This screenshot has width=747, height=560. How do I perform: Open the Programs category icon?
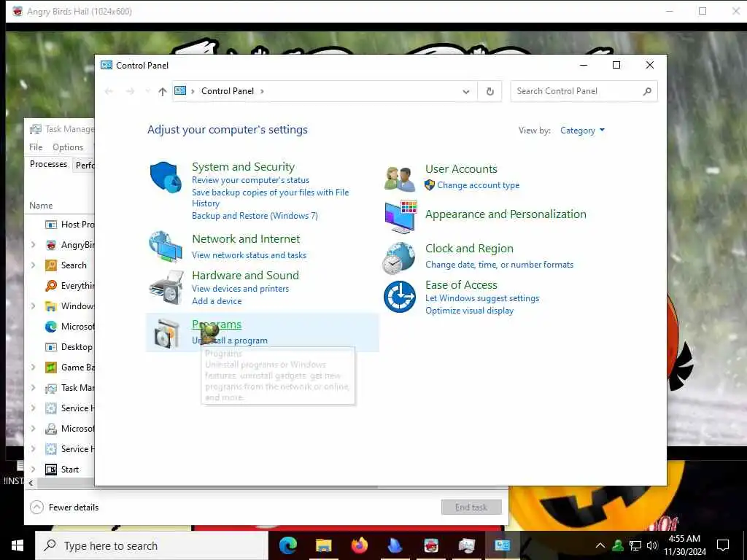(x=167, y=332)
